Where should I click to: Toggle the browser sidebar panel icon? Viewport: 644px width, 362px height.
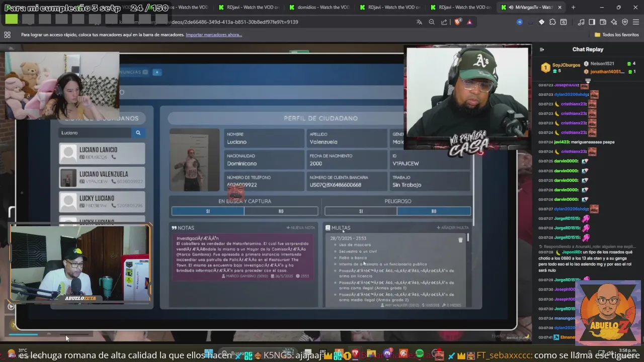pyautogui.click(x=592, y=22)
